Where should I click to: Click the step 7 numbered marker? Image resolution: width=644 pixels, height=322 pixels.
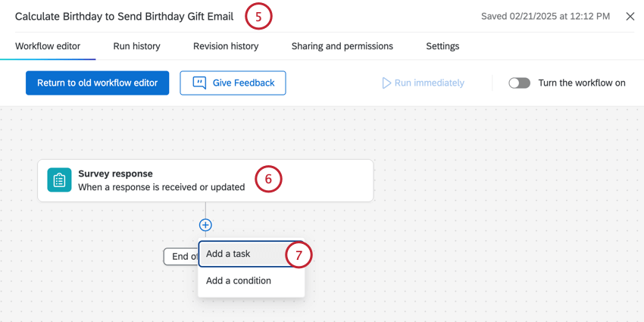click(x=299, y=255)
